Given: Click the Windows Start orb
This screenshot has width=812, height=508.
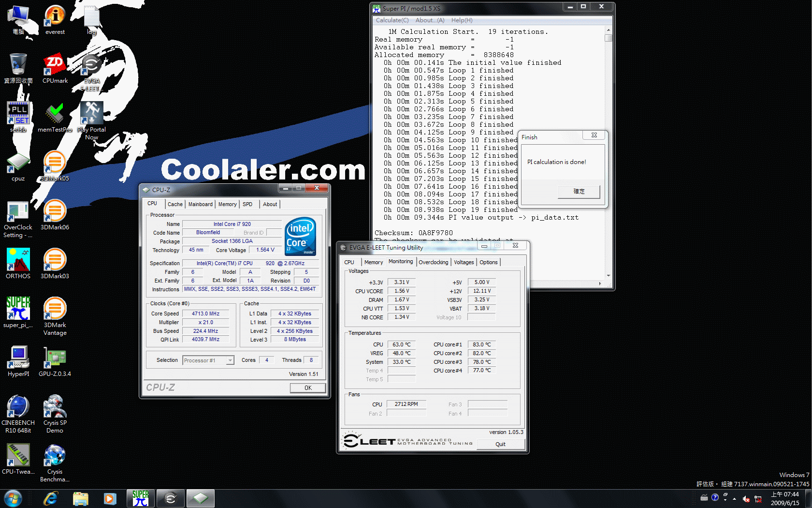Looking at the screenshot, I should (13, 498).
